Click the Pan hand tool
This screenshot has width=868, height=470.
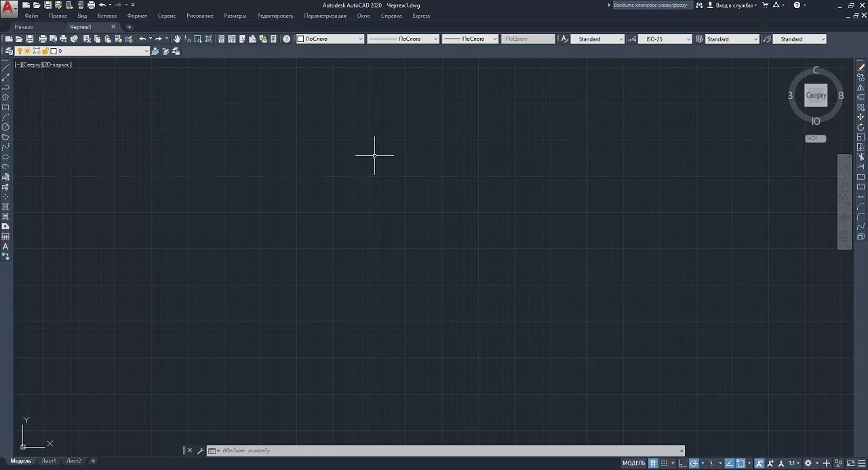click(177, 39)
